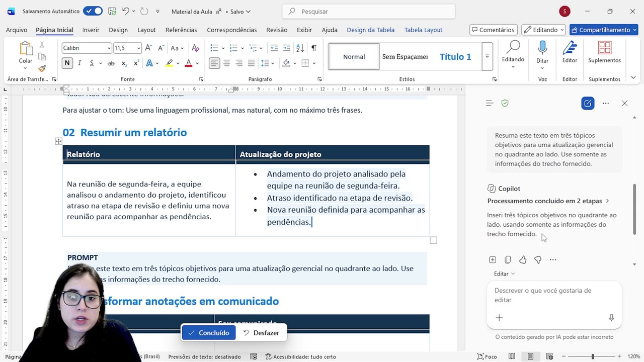The image size is (644, 362).
Task: Switch to the Referências tab
Action: (181, 30)
